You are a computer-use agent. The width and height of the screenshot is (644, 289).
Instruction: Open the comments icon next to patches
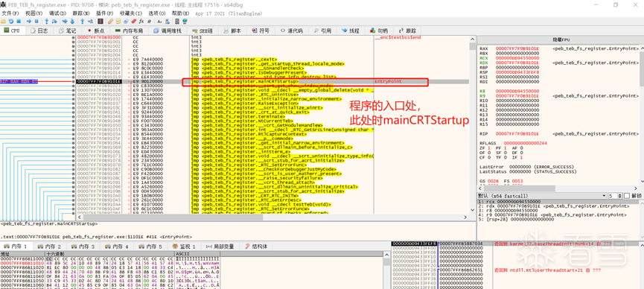tap(118, 21)
